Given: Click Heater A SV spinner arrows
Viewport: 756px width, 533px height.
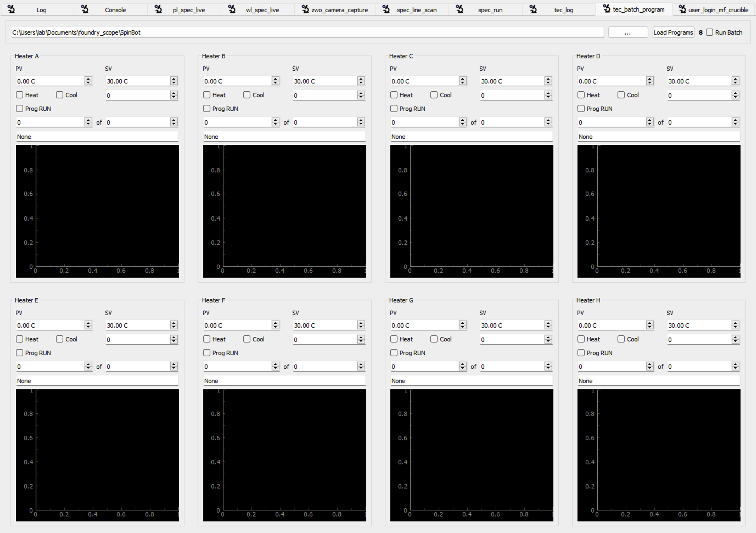Looking at the screenshot, I should click(174, 81).
